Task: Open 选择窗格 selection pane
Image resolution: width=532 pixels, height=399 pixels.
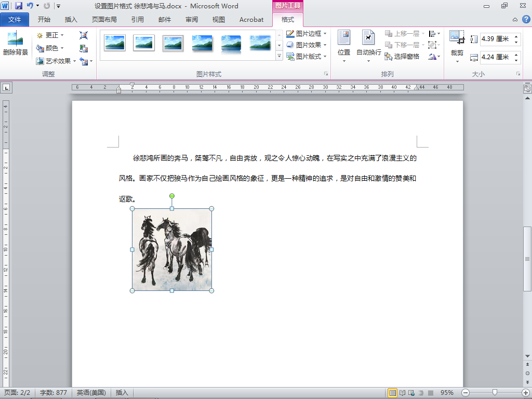Action: coord(402,56)
